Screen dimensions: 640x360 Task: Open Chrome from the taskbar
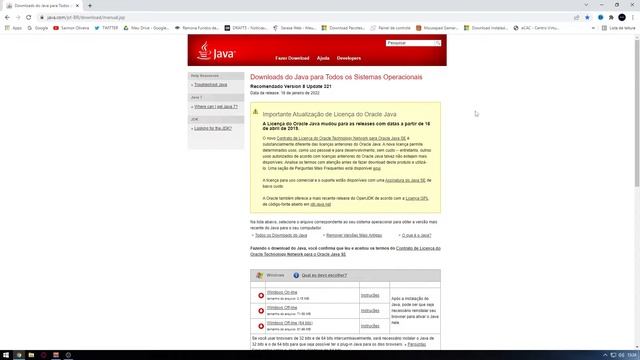tap(19, 355)
